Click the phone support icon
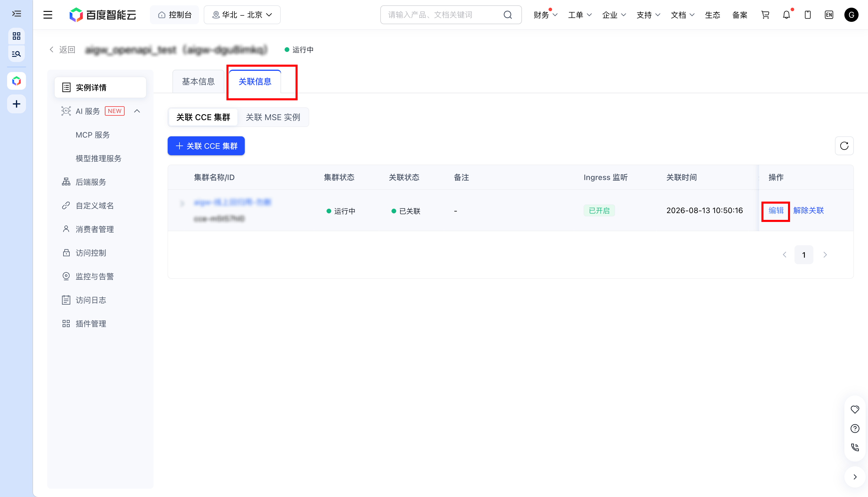Screen dimensions: 868x497 (855, 447)
